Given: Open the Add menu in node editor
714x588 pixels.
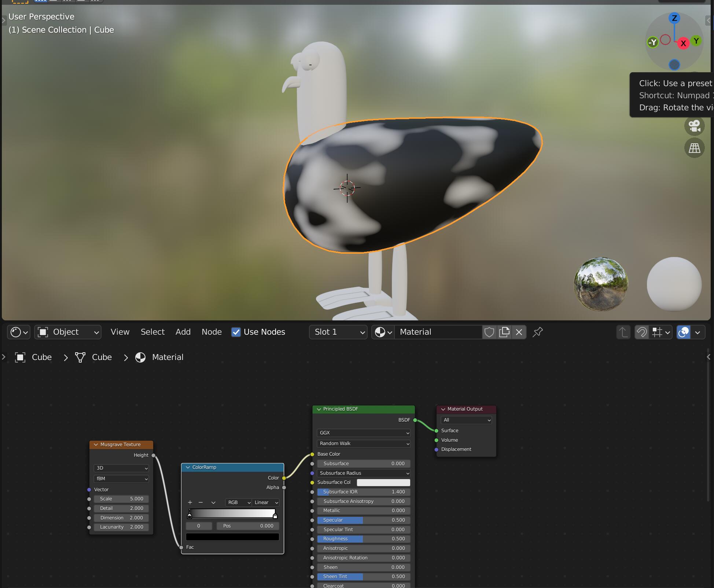Looking at the screenshot, I should 183,332.
